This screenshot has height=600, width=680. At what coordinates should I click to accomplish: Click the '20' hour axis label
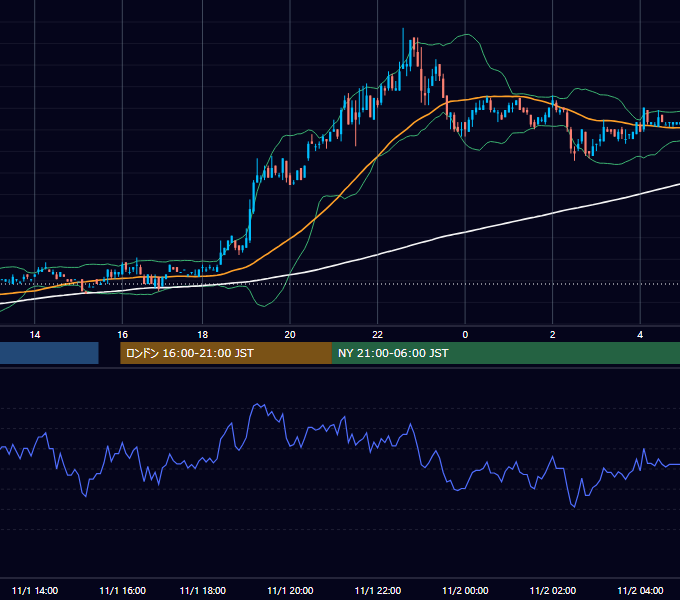(x=290, y=335)
